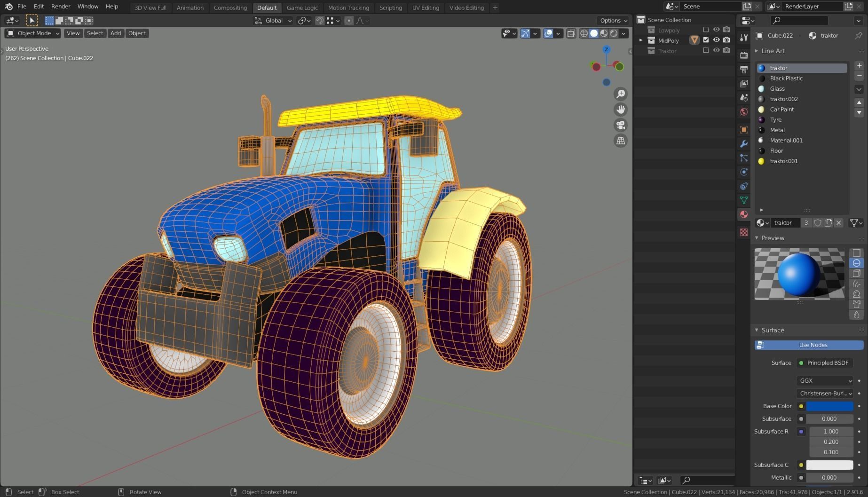The image size is (868, 497).
Task: Switch viewport shading to rendered
Action: [614, 33]
